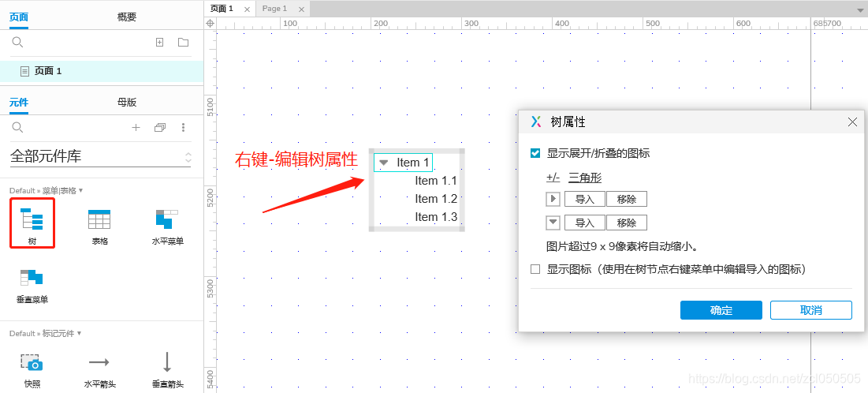Click the add library plus icon
This screenshot has width=868, height=393.
click(136, 128)
